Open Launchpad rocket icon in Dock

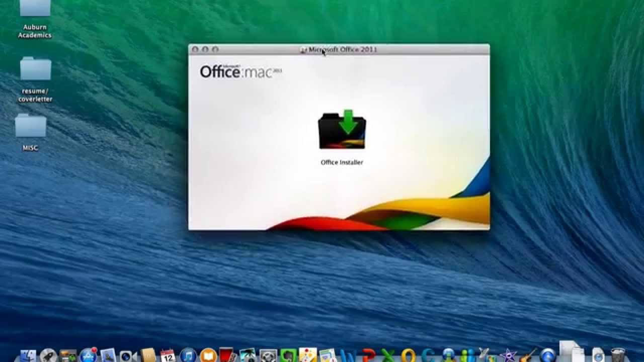[x=48, y=355]
